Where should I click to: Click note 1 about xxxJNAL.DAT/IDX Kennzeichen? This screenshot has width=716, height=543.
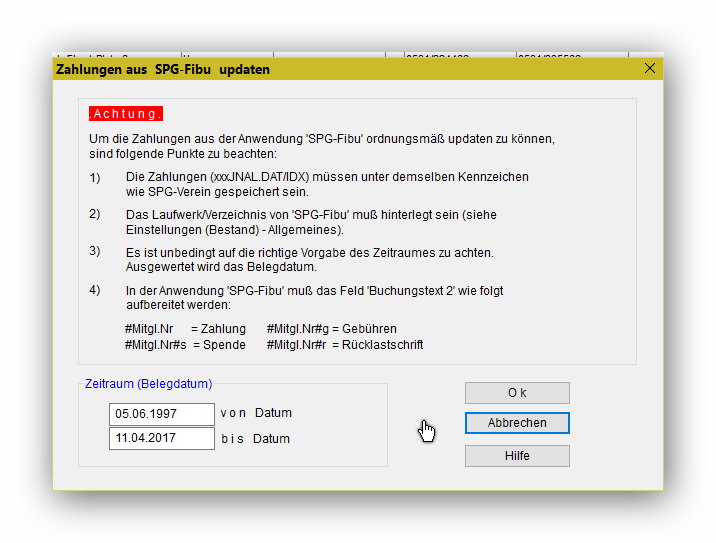pos(327,184)
